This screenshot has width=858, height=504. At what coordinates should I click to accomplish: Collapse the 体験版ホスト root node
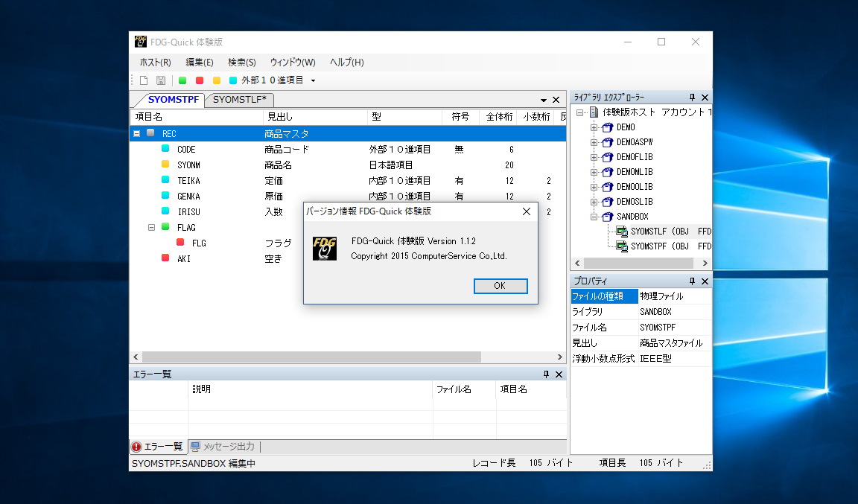click(x=580, y=112)
